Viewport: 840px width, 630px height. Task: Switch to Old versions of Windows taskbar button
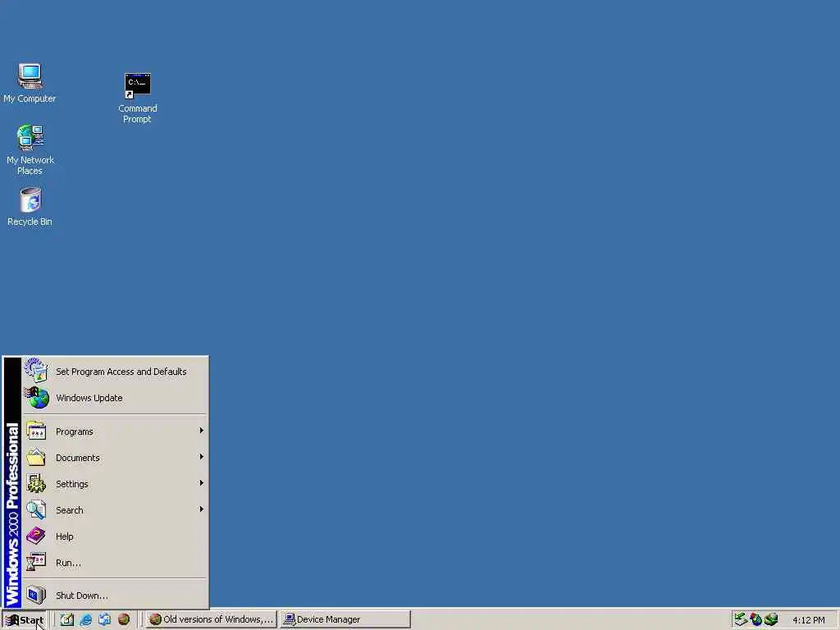click(211, 619)
